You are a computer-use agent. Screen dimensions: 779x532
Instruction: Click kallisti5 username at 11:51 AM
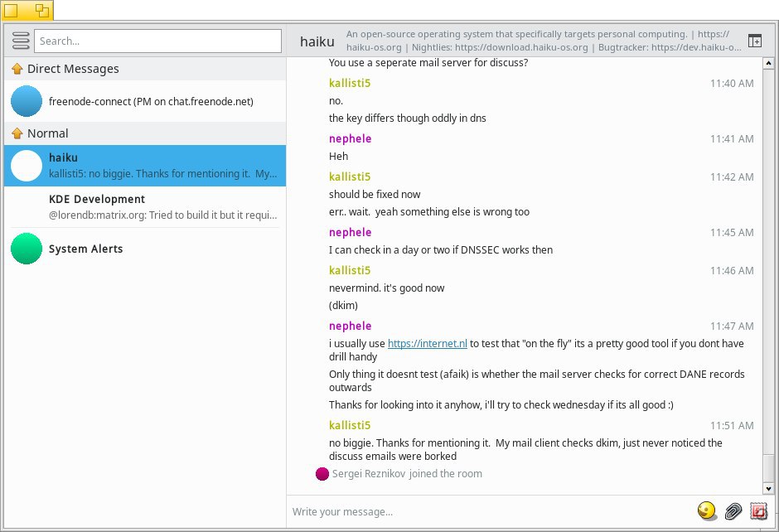(350, 425)
